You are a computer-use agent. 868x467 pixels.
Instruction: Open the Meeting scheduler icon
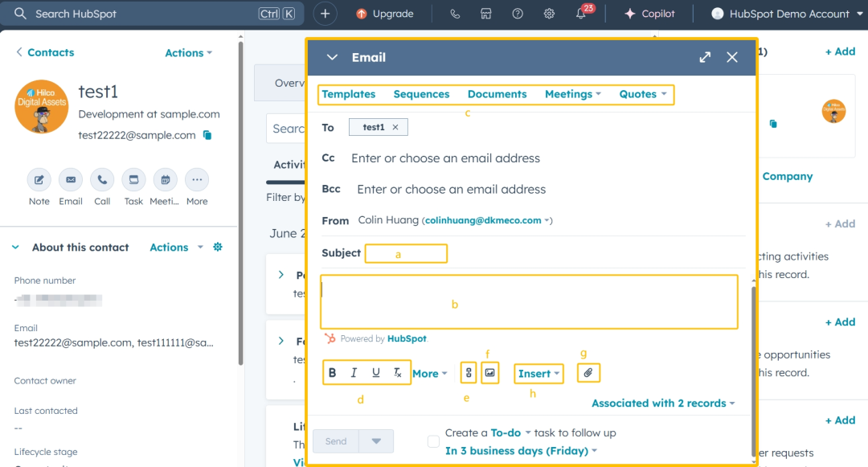point(165,180)
